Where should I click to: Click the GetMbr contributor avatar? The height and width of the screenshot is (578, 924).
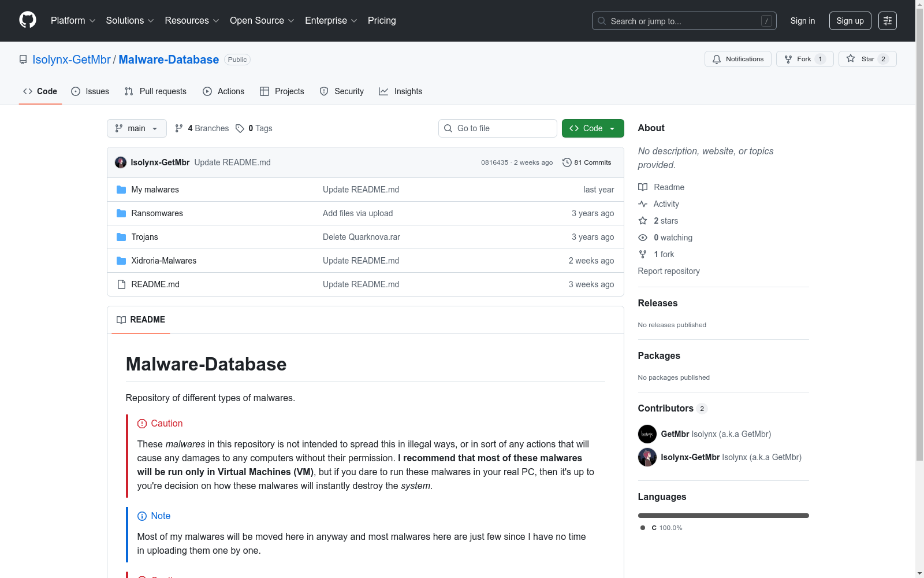(x=647, y=434)
